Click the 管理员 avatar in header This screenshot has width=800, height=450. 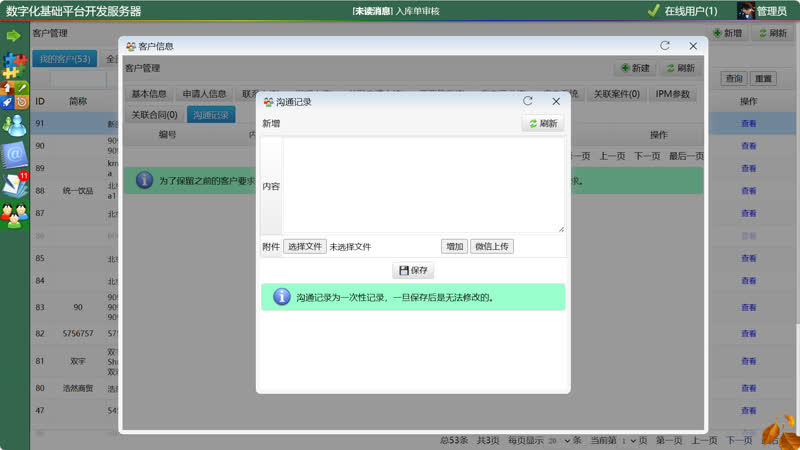point(745,11)
